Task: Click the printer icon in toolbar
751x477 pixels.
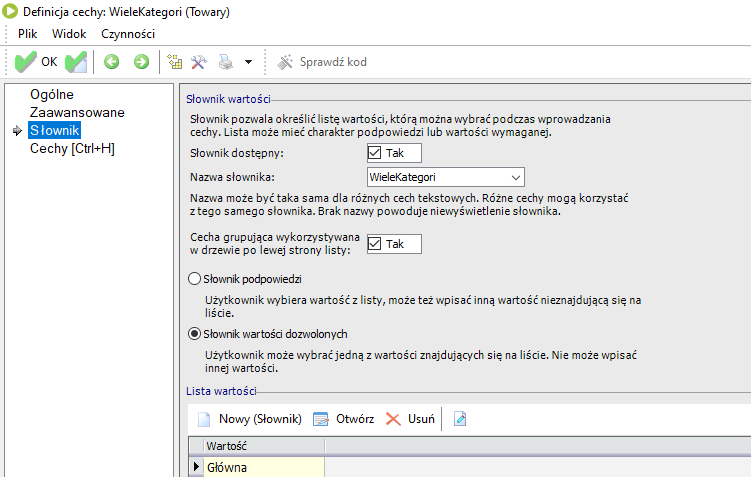Action: (x=225, y=62)
